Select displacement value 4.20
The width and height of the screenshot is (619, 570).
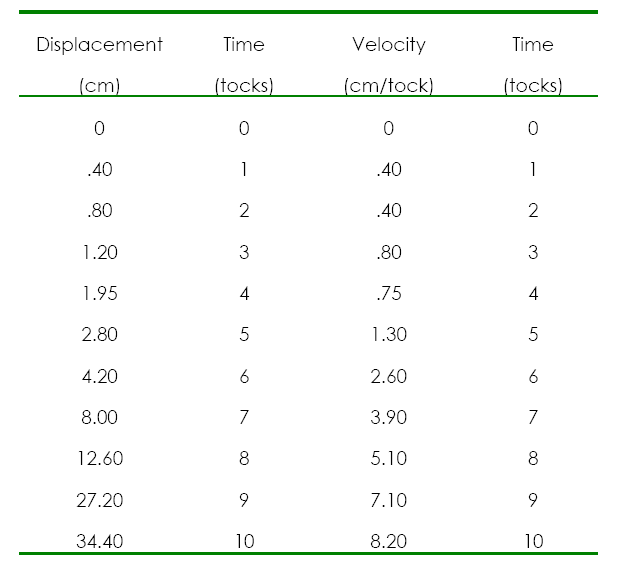99,376
